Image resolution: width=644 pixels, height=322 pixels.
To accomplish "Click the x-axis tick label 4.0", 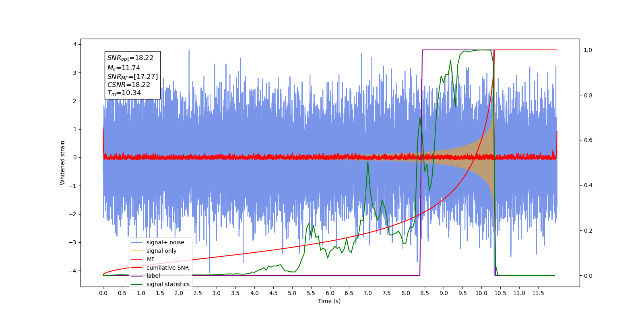I will click(254, 293).
